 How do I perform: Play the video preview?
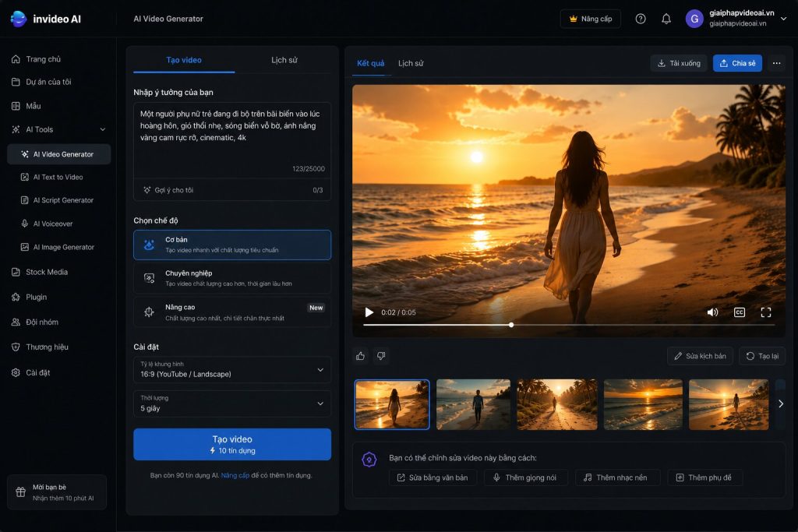tap(369, 312)
